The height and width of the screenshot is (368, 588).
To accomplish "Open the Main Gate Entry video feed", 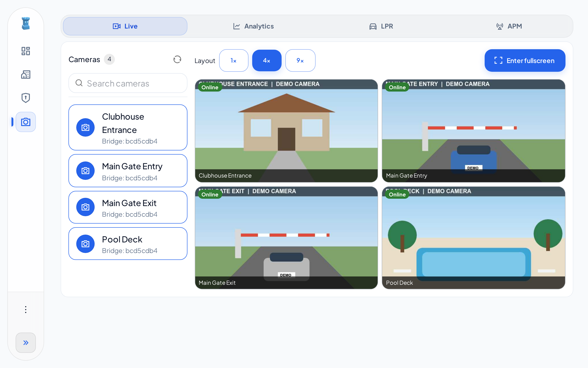I will point(473,131).
